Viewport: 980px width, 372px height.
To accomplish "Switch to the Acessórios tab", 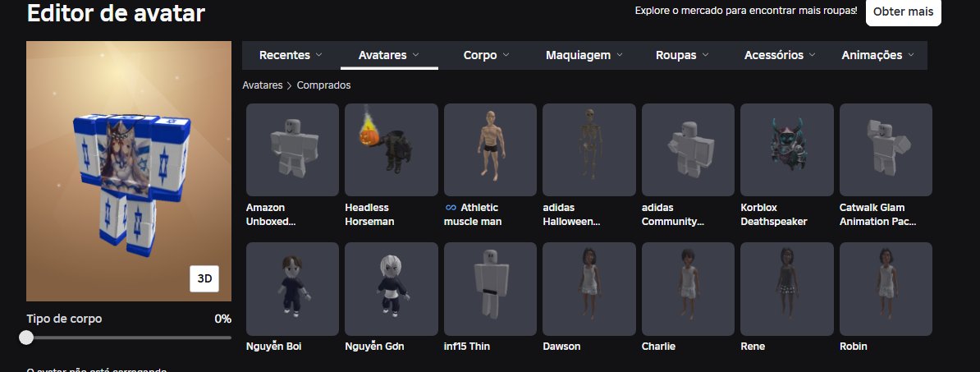I will (780, 55).
